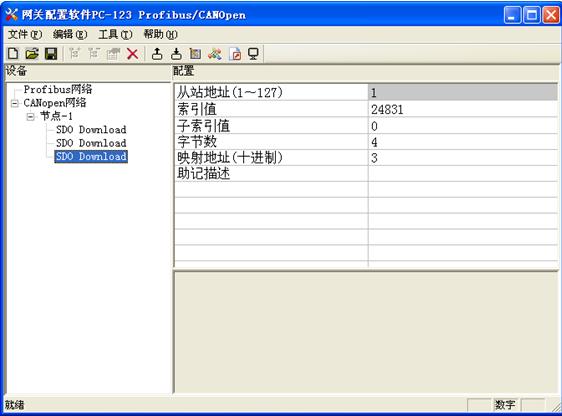Open the 帮助(H) menu
The image size is (562, 416).
(x=160, y=34)
